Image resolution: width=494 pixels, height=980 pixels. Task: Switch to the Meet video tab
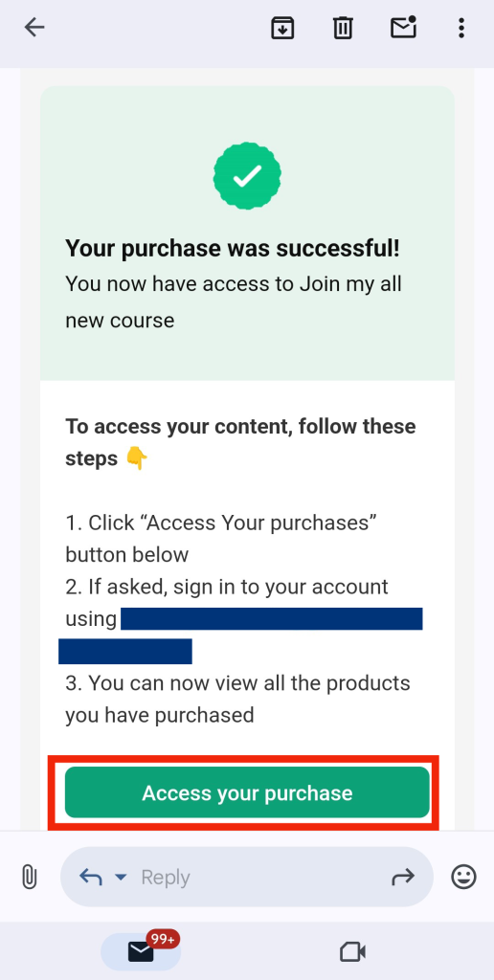click(x=352, y=952)
